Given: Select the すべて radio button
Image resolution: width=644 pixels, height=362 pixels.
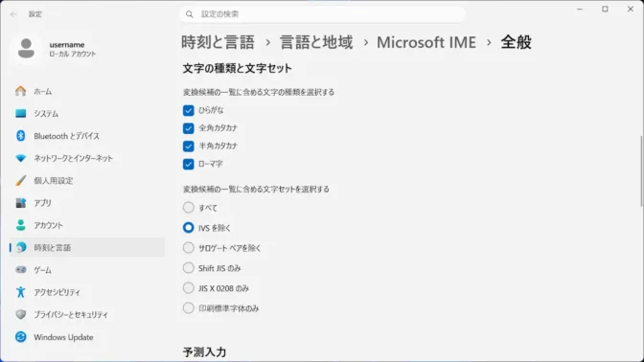Looking at the screenshot, I should point(188,208).
